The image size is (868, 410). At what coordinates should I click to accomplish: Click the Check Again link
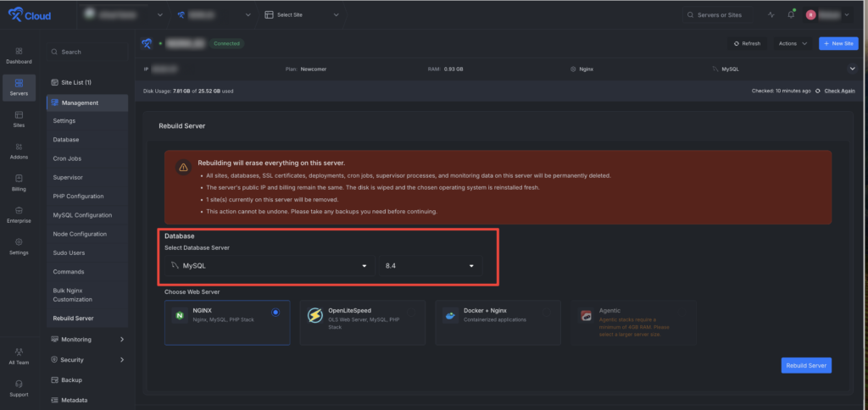tap(839, 91)
